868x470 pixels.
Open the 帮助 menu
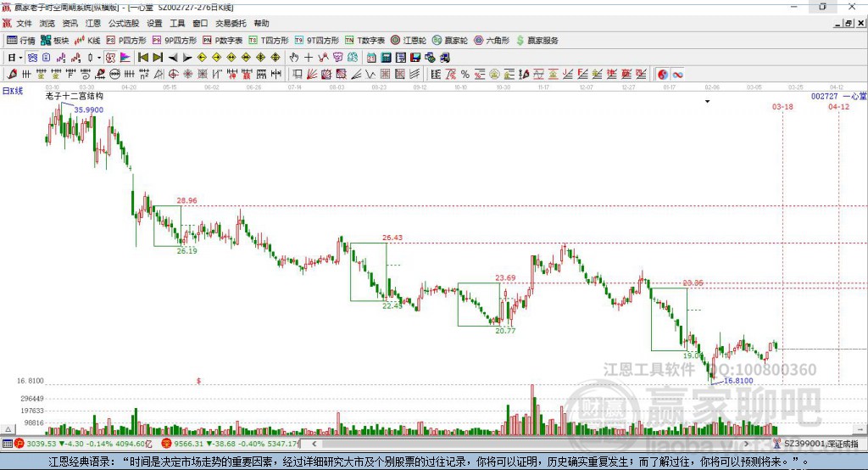coord(261,23)
